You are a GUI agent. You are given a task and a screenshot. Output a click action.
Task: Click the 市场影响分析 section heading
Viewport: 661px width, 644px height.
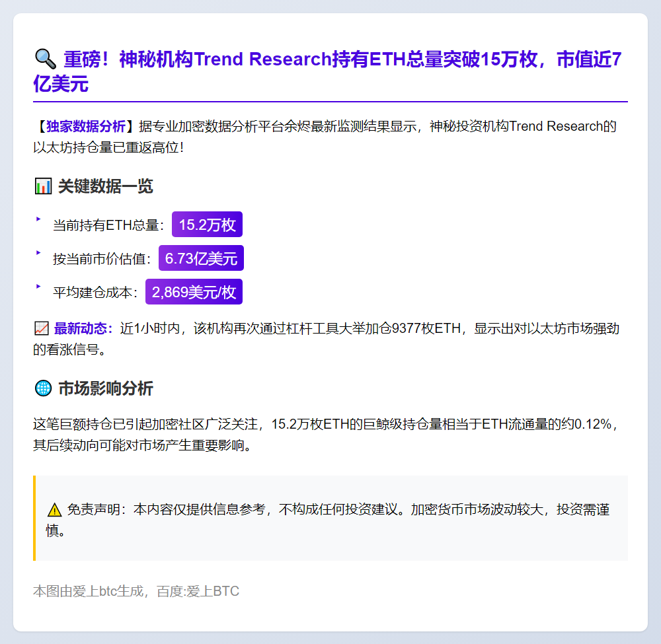105,388
